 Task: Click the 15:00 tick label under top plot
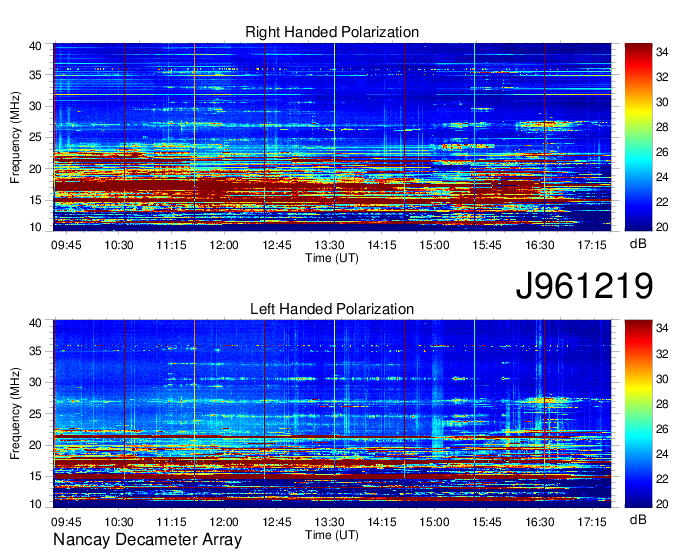click(434, 245)
